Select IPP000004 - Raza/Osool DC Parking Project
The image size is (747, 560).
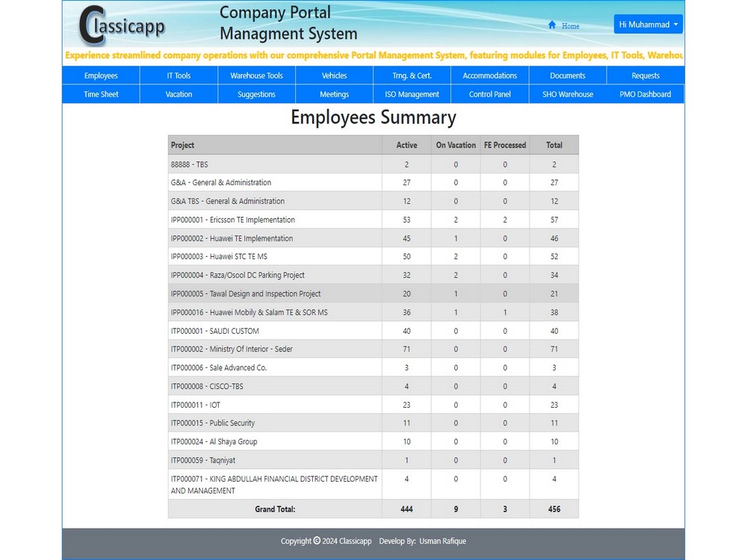373,275
